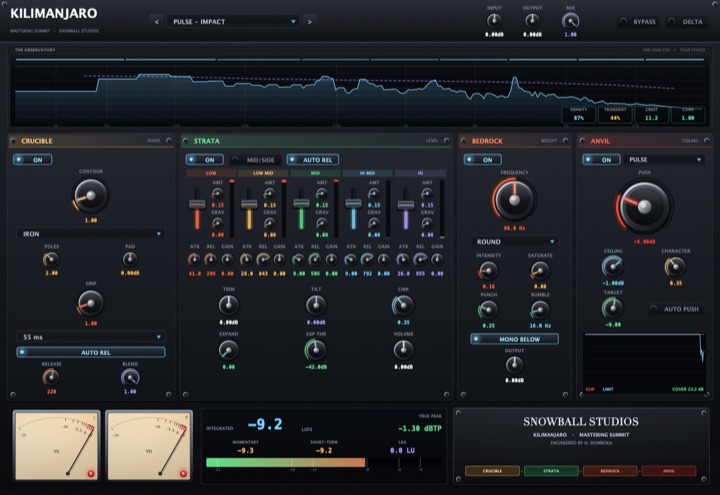The image size is (720, 495).
Task: Select the LOW MID band tab
Action: point(263,173)
